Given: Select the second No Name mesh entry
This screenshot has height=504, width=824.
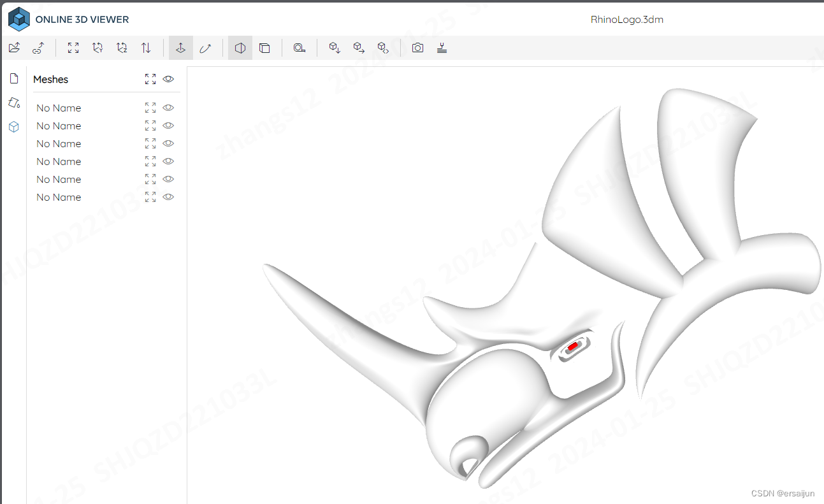Looking at the screenshot, I should (x=59, y=126).
